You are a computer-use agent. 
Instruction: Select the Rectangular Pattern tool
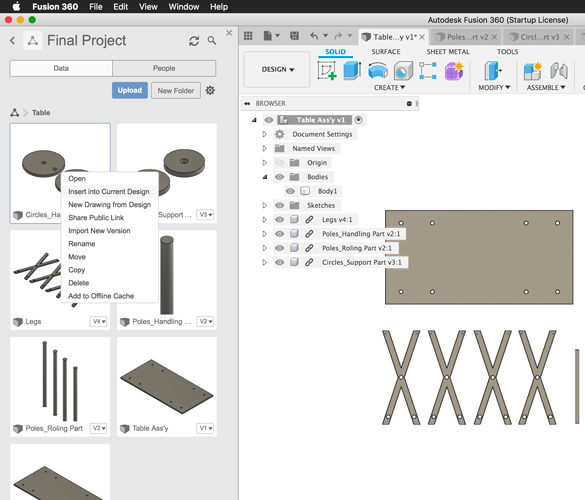coord(428,71)
